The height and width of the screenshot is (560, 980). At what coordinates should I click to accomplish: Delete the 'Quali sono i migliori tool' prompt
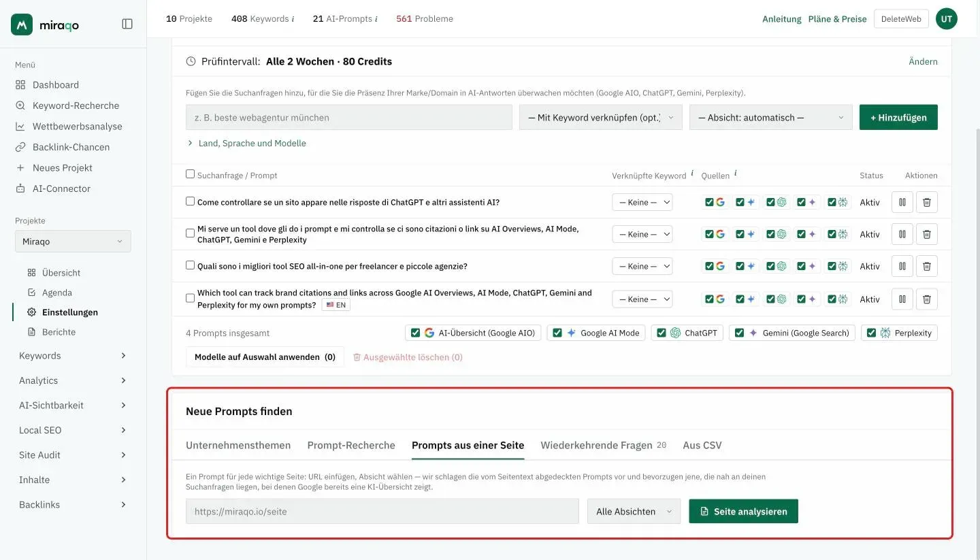926,266
